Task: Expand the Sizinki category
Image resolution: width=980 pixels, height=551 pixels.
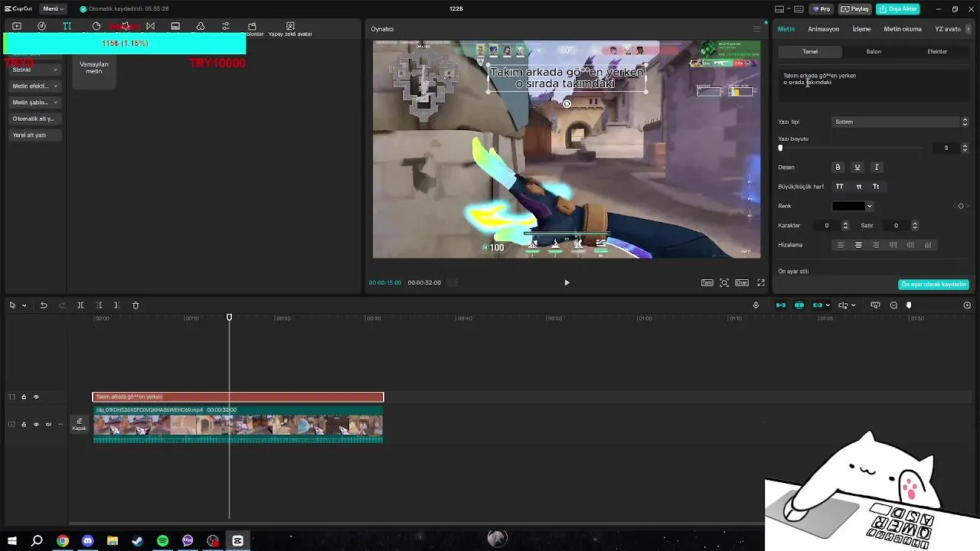Action: pos(34,70)
